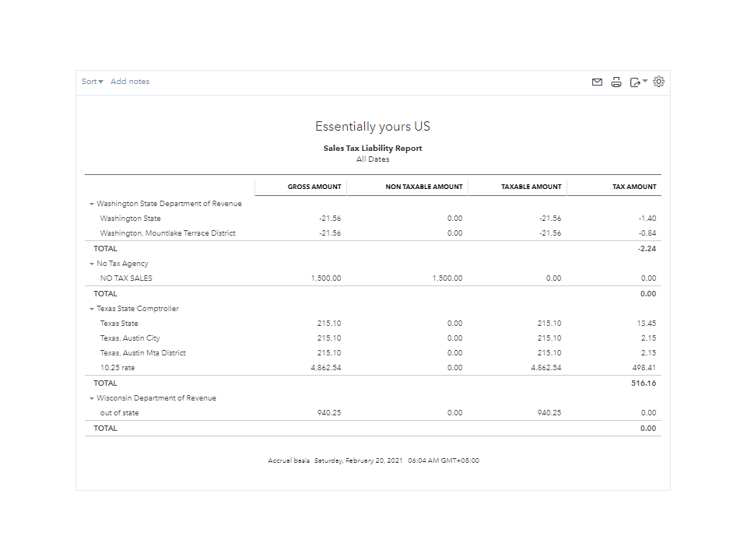Click the Taxable Amount column header

[531, 187]
